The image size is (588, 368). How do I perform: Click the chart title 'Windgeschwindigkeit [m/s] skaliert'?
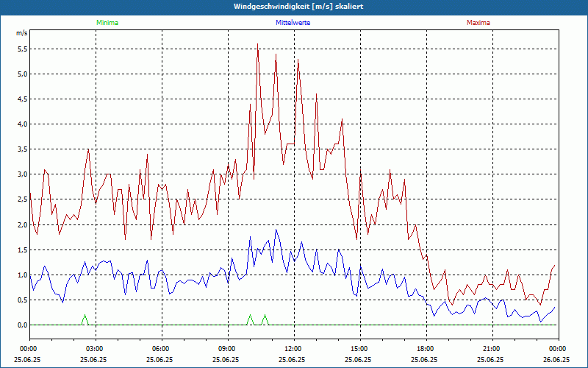(298, 7)
